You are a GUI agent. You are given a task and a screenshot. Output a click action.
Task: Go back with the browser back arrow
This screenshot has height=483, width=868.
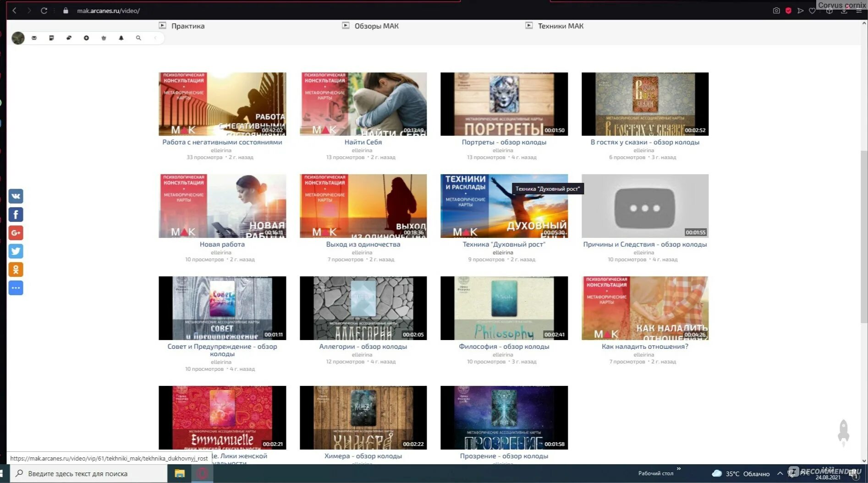click(15, 11)
